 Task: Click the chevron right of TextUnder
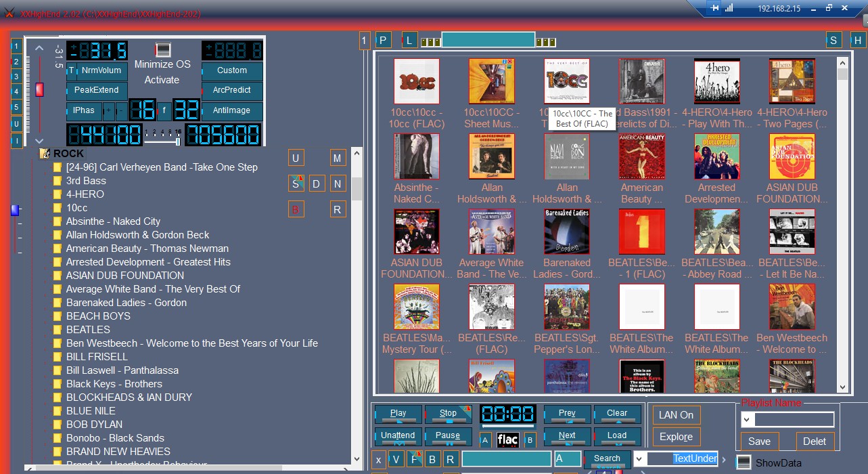click(x=724, y=460)
